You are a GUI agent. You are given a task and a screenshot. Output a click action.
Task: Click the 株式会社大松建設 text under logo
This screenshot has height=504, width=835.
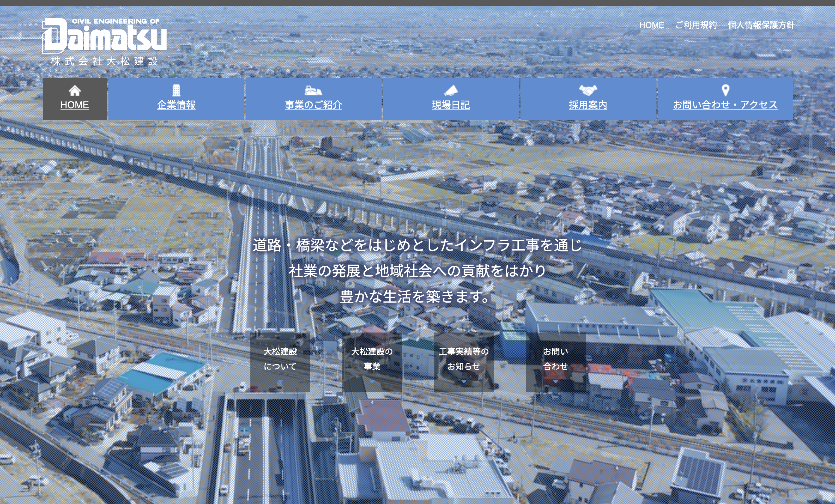point(104,61)
